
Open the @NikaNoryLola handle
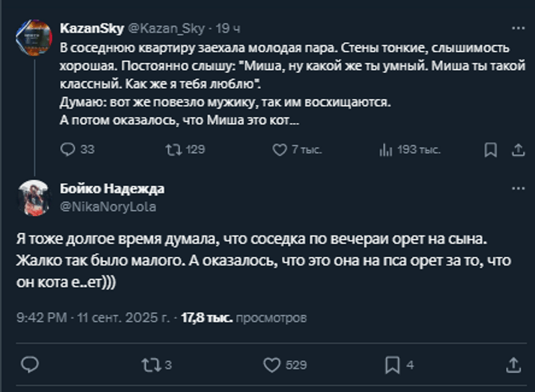[108, 207]
